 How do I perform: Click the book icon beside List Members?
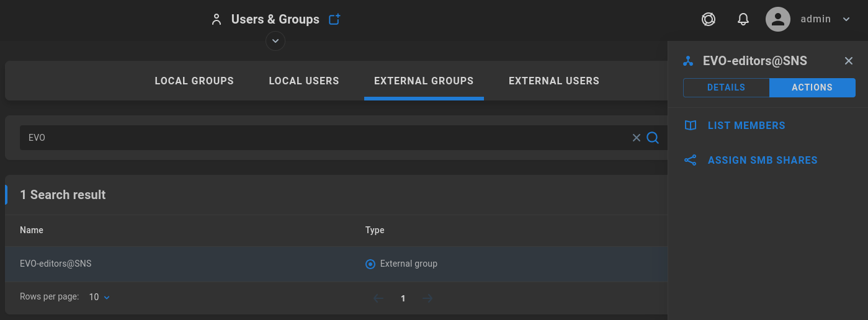(x=691, y=125)
